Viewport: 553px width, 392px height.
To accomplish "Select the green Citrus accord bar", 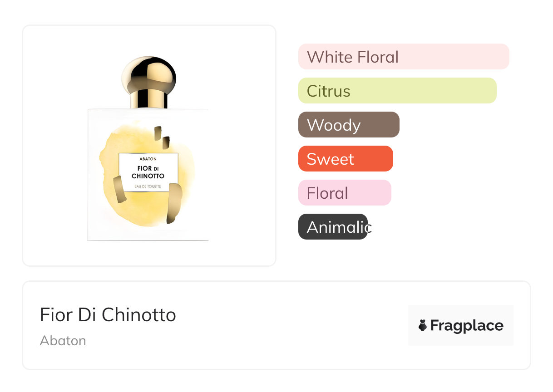I will coord(397,91).
